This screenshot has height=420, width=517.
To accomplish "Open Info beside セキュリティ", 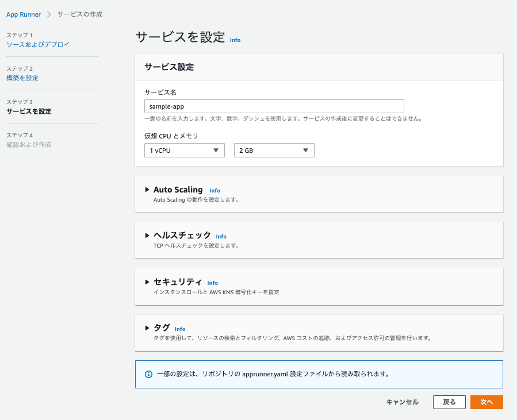I will pos(213,283).
